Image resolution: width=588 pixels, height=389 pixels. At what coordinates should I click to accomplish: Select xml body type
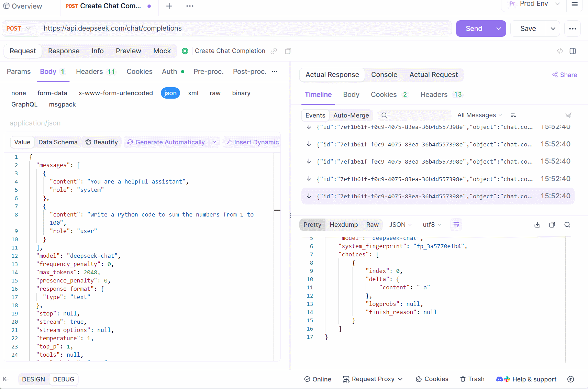pyautogui.click(x=193, y=93)
